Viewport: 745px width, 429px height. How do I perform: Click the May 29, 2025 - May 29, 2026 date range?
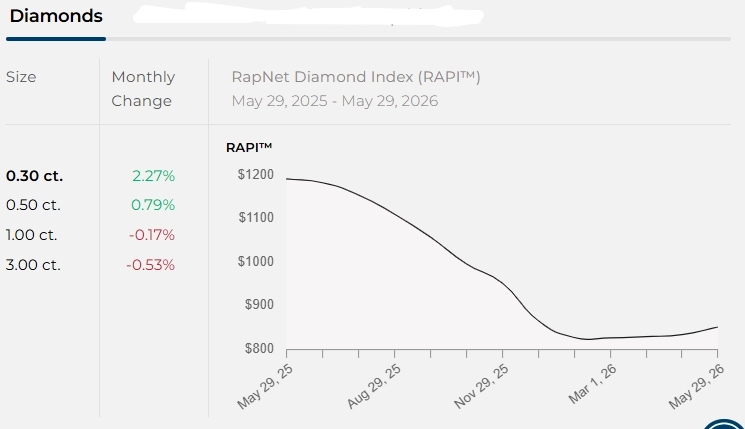[x=334, y=101]
